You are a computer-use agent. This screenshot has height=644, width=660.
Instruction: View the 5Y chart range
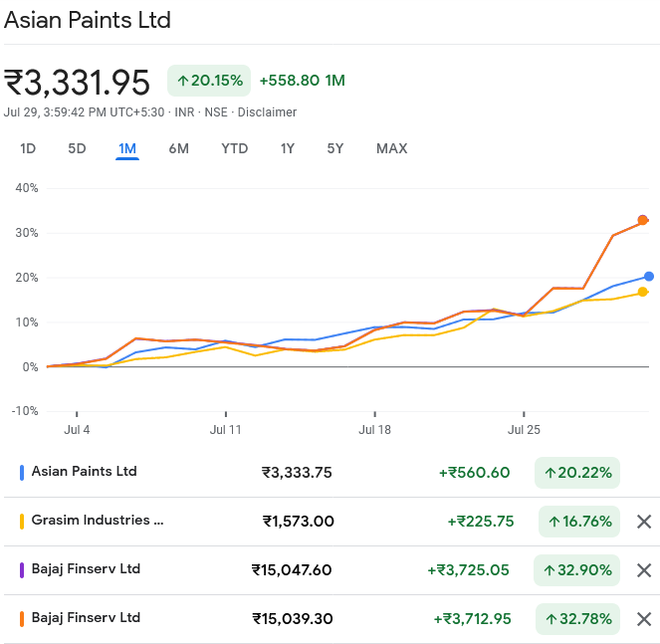click(335, 148)
